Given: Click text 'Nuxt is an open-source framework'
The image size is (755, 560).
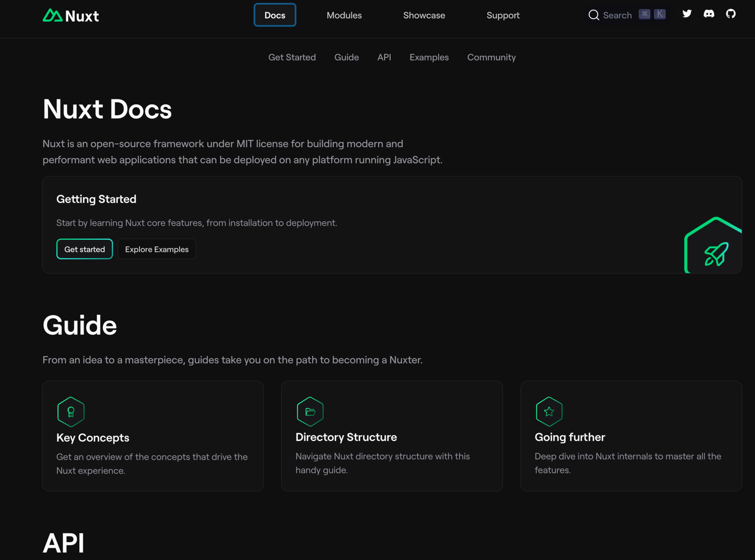Looking at the screenshot, I should coord(123,144).
